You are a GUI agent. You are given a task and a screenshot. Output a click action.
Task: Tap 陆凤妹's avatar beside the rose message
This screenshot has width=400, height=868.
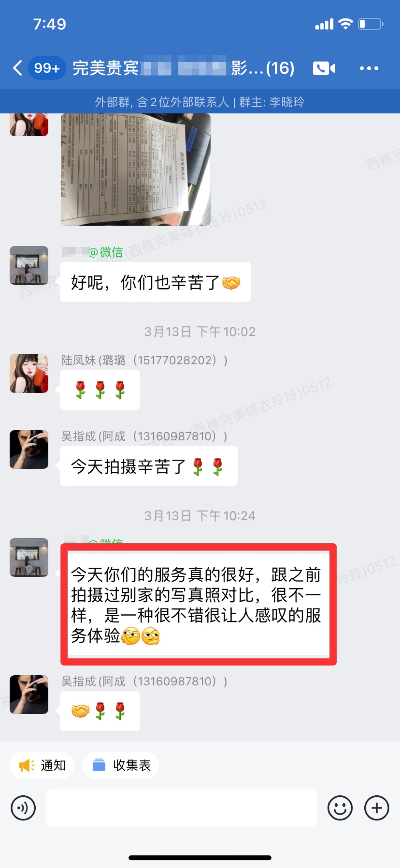point(29,373)
